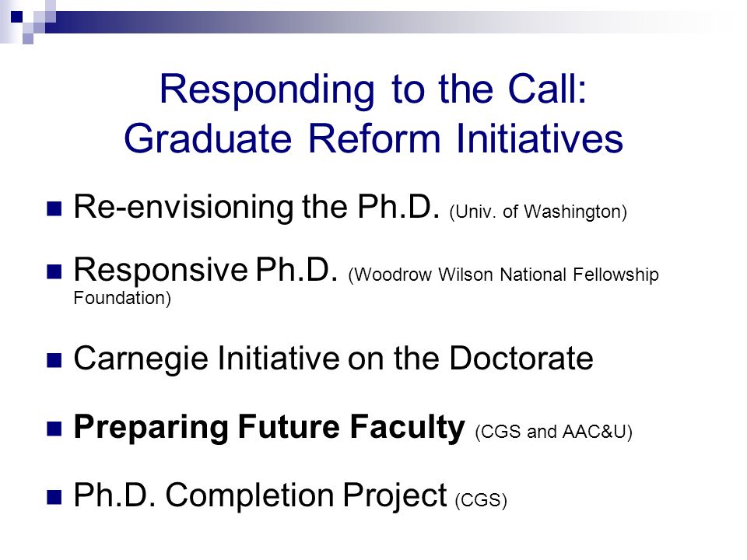Select the text "Re-envisioning the Ph.D."
Screen dimensions: 747x560
257,207
